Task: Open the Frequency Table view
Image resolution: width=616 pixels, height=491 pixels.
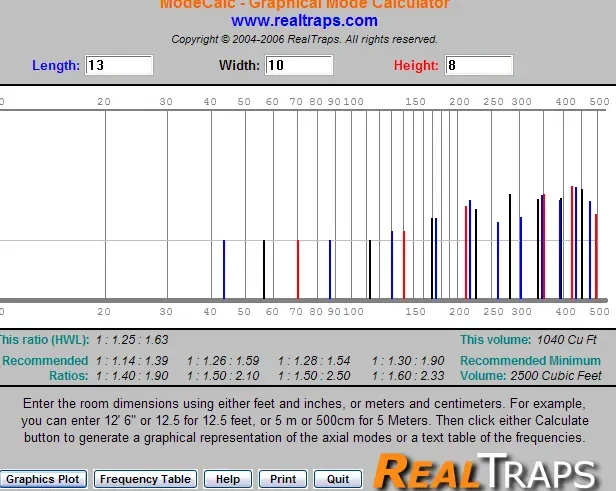Action: pyautogui.click(x=145, y=479)
